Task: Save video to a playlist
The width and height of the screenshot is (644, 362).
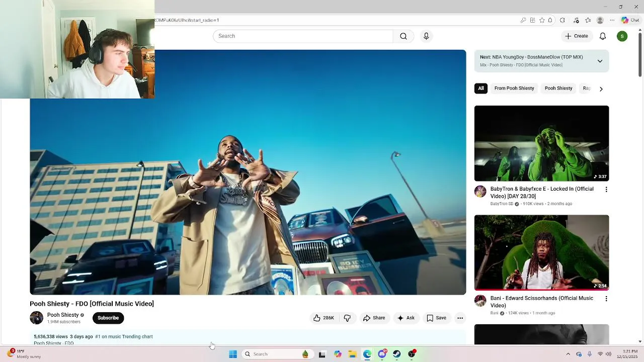Action: 436,318
